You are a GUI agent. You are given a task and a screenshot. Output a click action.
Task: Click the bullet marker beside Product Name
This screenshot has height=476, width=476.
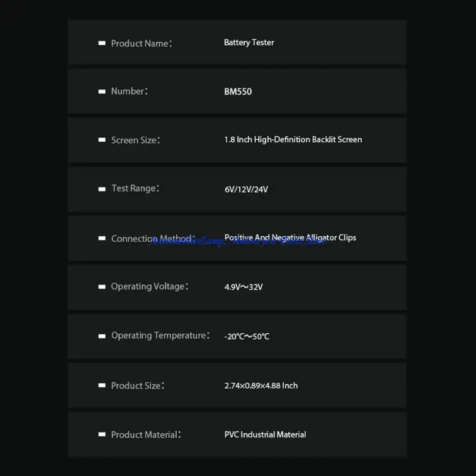click(102, 43)
